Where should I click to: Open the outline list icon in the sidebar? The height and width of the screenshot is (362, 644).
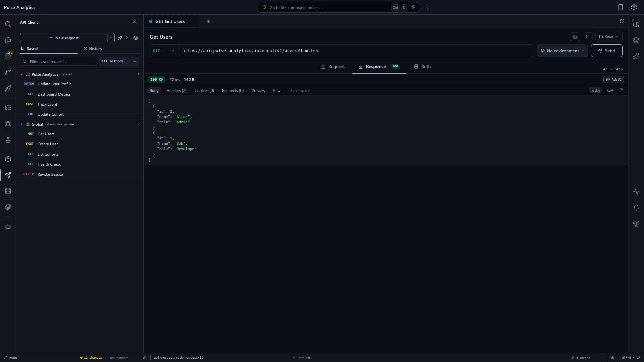tap(8, 108)
